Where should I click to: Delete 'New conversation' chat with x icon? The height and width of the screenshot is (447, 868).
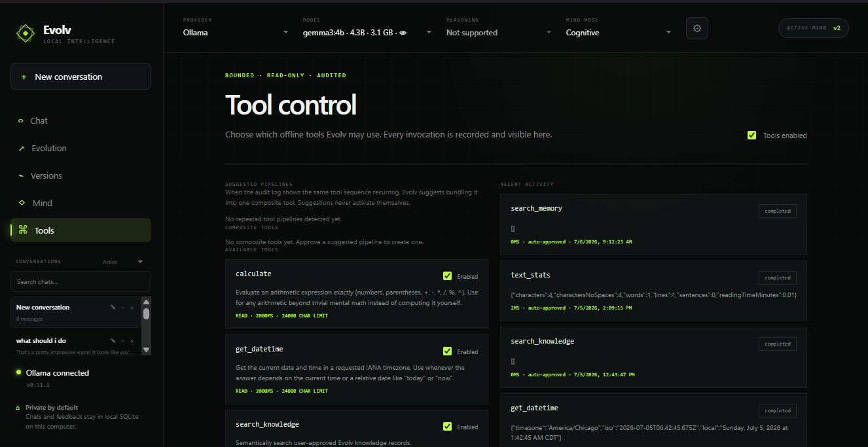tap(132, 308)
